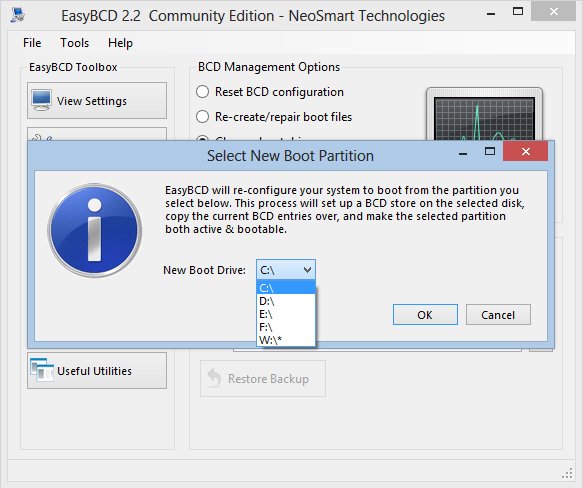Maximize the Select New Boot Partition dialog
The height and width of the screenshot is (488, 583).
tap(490, 151)
